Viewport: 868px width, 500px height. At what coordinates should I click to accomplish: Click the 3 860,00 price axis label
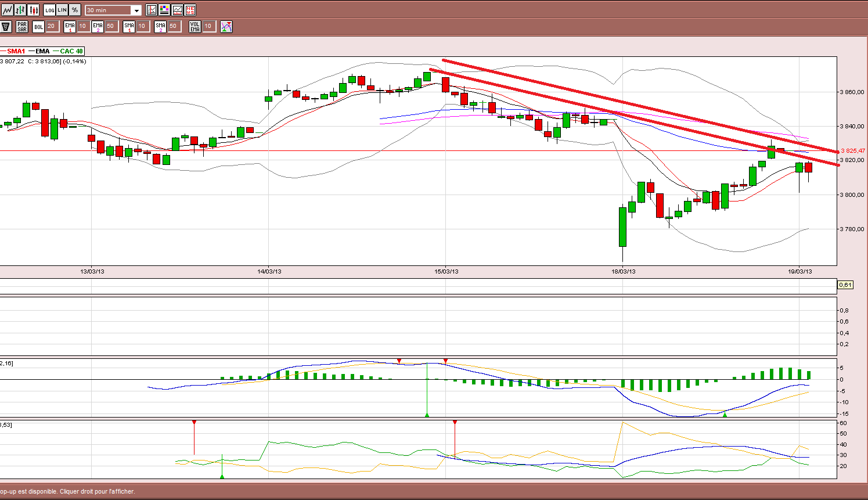(x=852, y=92)
